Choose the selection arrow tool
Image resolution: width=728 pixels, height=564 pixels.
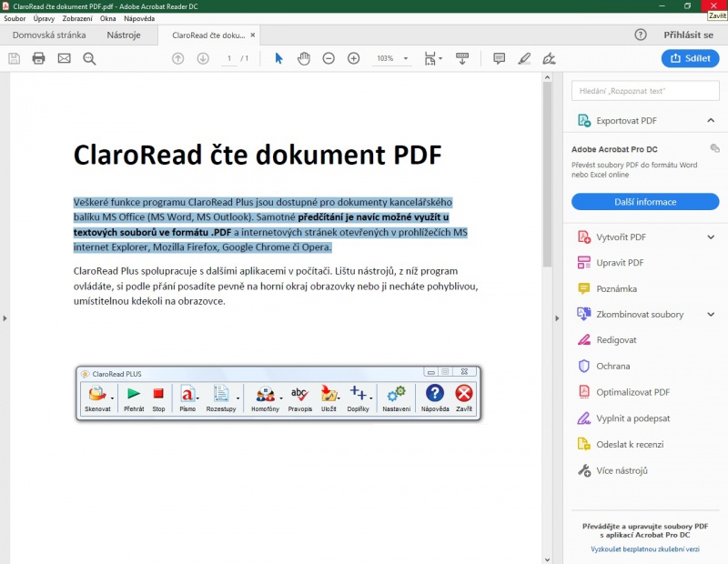tap(278, 58)
